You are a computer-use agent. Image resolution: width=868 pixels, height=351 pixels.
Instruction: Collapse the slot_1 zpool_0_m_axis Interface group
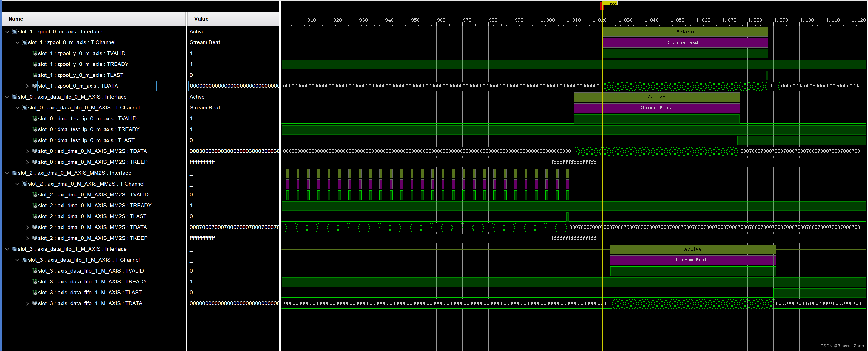(8, 32)
